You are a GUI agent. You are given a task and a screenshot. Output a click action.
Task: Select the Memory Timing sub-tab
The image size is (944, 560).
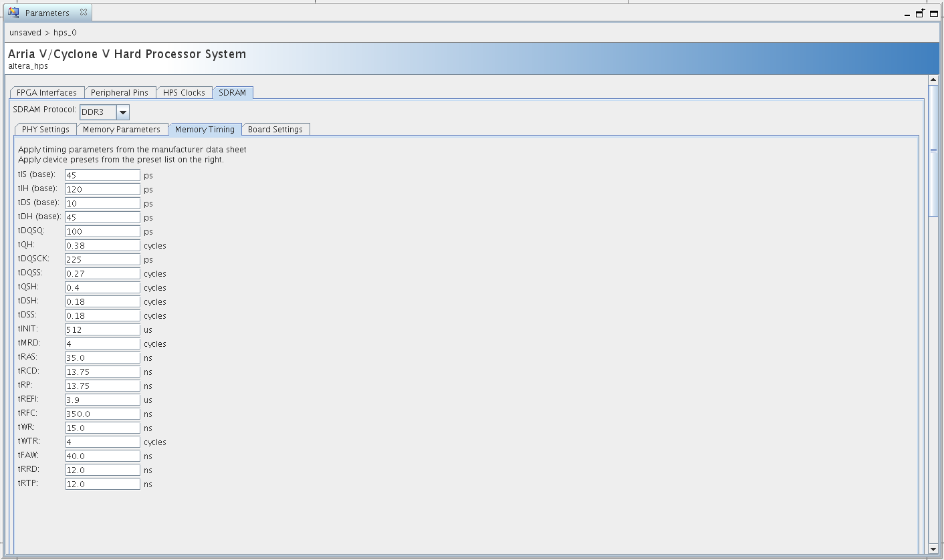(205, 130)
